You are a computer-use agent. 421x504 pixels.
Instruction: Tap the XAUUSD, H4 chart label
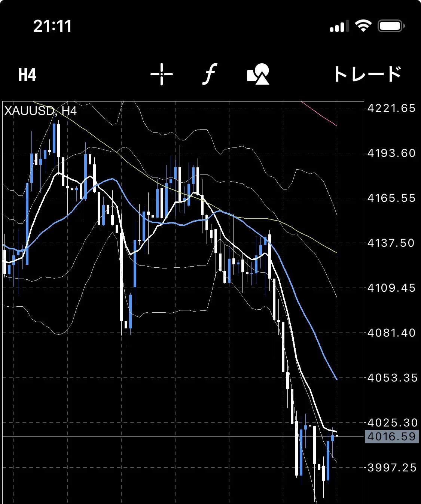[x=40, y=111]
